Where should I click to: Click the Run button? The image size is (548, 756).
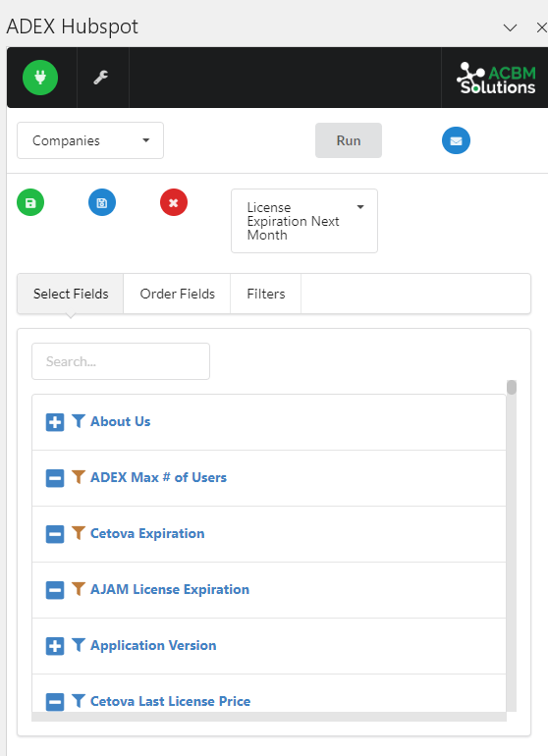[x=349, y=140]
